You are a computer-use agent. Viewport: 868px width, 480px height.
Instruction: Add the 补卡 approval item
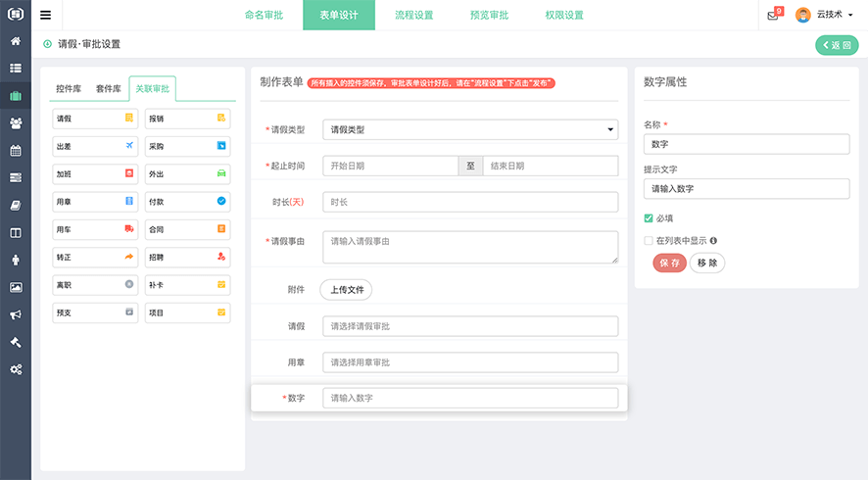(x=187, y=284)
